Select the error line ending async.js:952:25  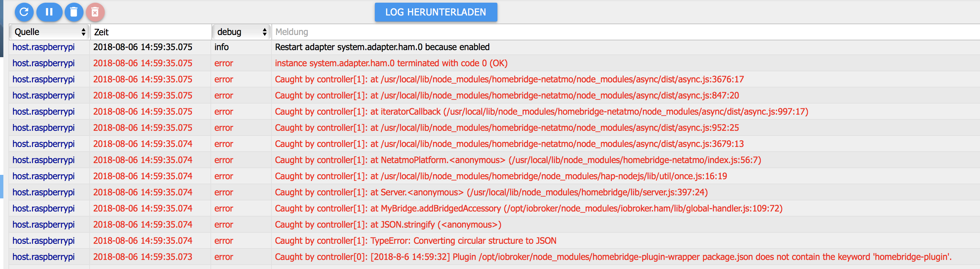[507, 128]
